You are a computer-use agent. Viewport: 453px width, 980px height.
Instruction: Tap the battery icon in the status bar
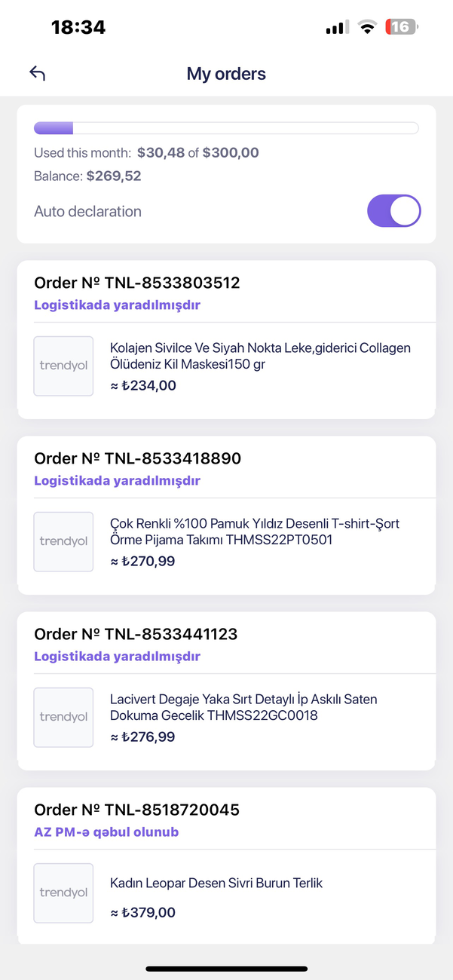click(401, 27)
